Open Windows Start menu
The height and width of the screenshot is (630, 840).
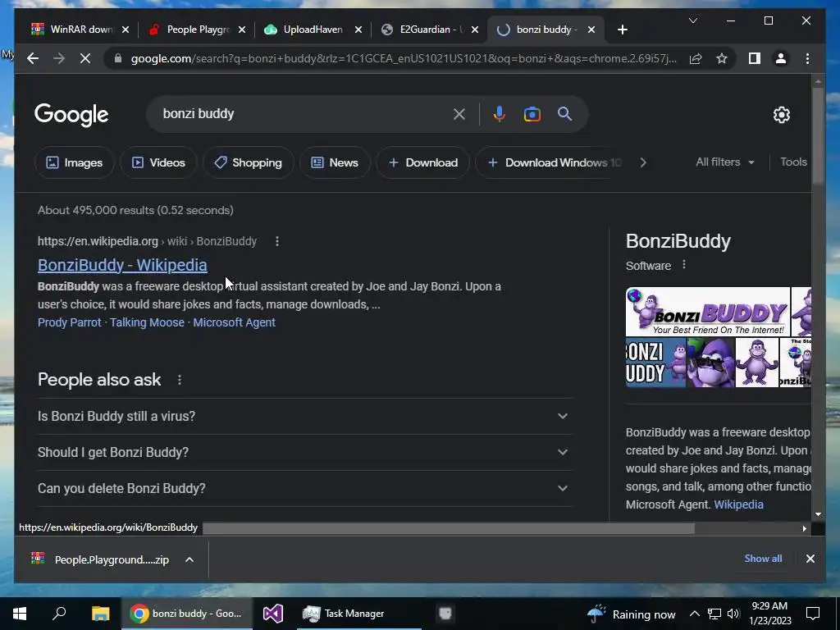pos(20,614)
